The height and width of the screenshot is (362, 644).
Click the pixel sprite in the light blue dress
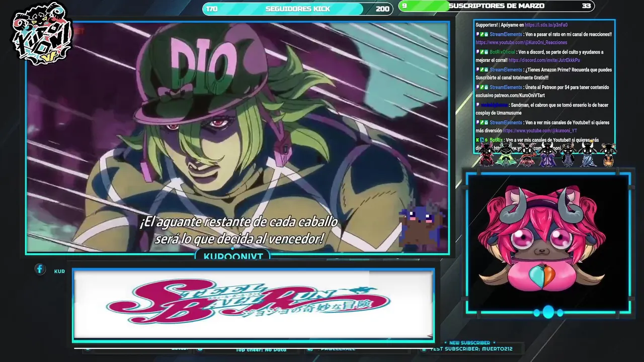tap(588, 154)
